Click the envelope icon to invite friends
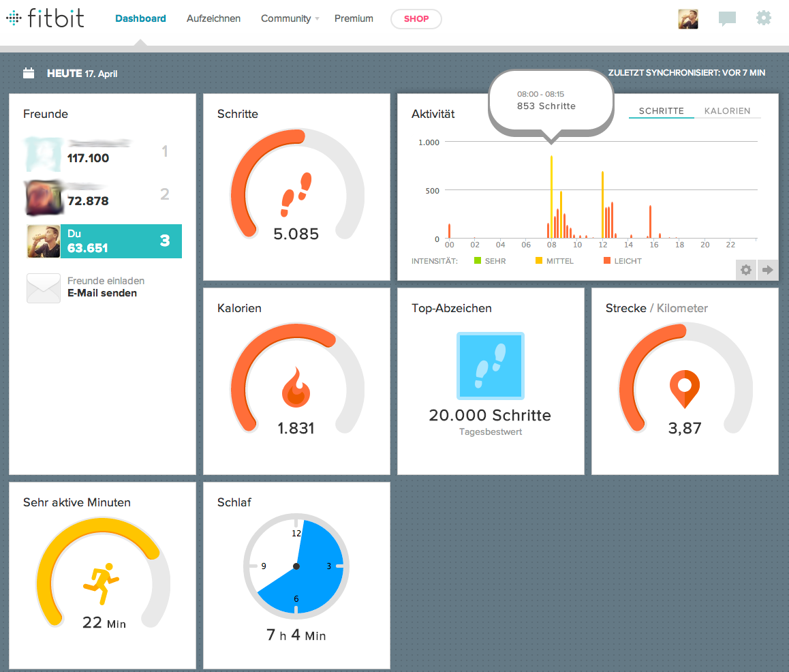 (44, 288)
